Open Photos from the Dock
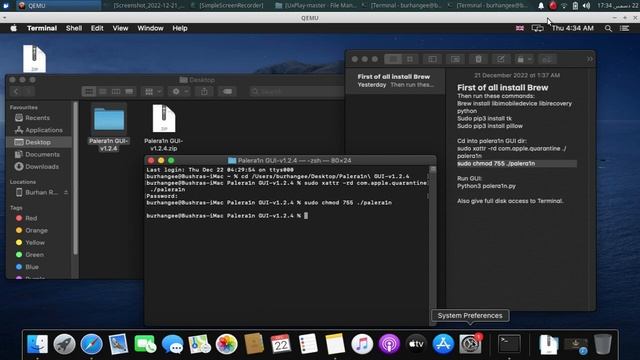 click(x=227, y=344)
